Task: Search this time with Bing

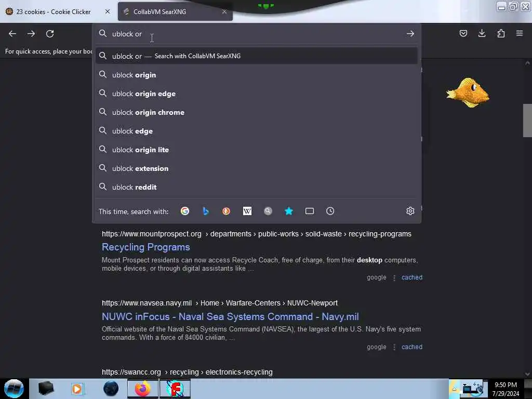Action: click(206, 211)
